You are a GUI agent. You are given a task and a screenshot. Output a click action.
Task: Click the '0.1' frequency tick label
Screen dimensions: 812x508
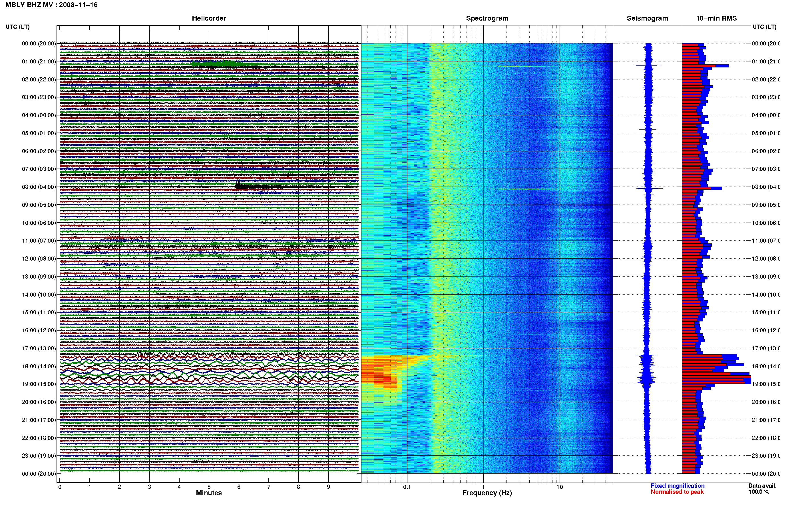click(x=407, y=487)
